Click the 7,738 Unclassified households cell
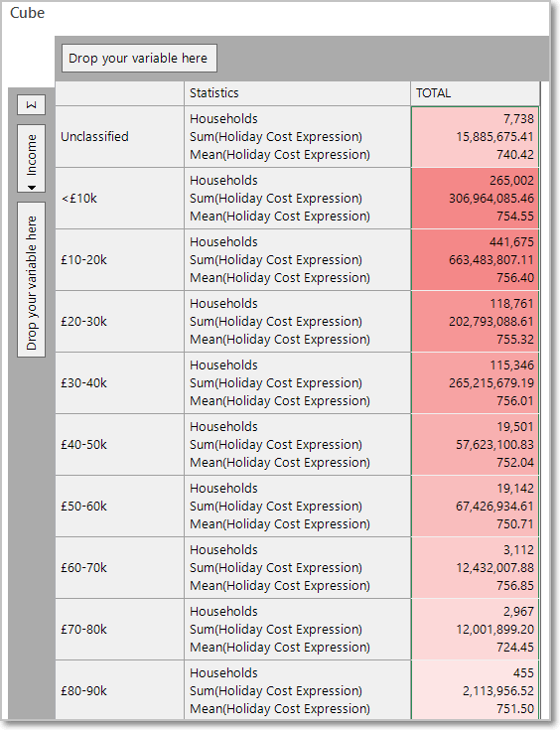560x730 pixels. pos(518,119)
